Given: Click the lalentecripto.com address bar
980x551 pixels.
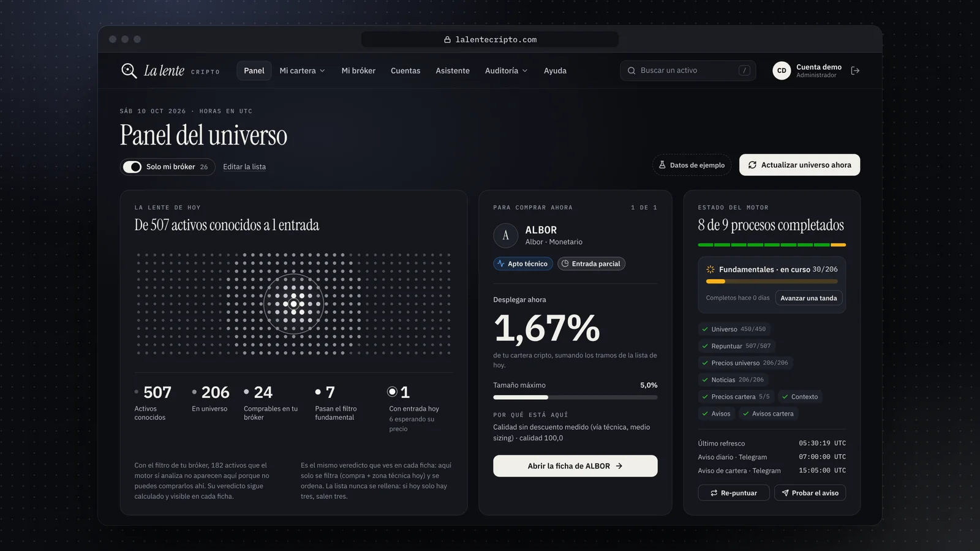Looking at the screenshot, I should [x=490, y=40].
